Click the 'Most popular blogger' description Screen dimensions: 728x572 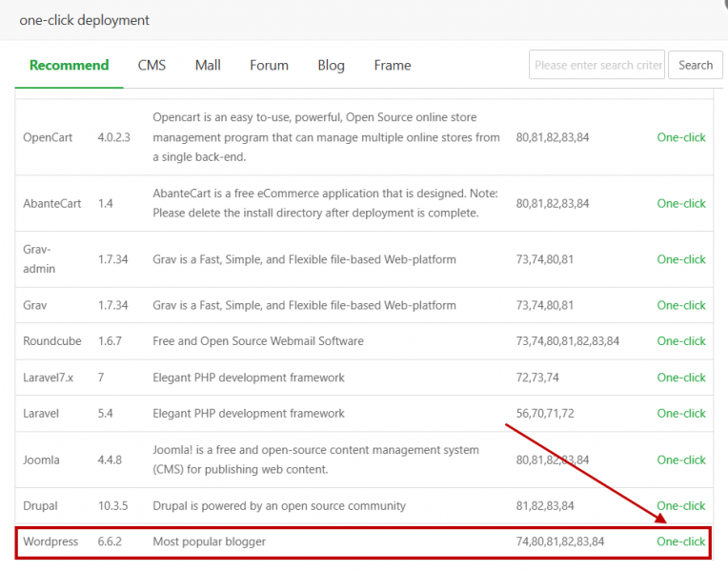click(x=209, y=541)
